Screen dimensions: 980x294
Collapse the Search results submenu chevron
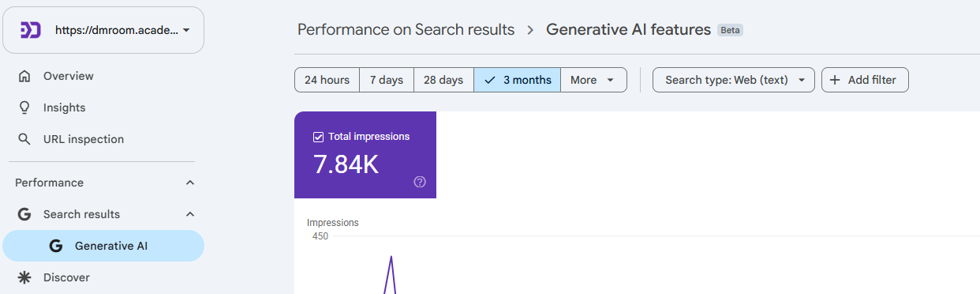pos(189,214)
